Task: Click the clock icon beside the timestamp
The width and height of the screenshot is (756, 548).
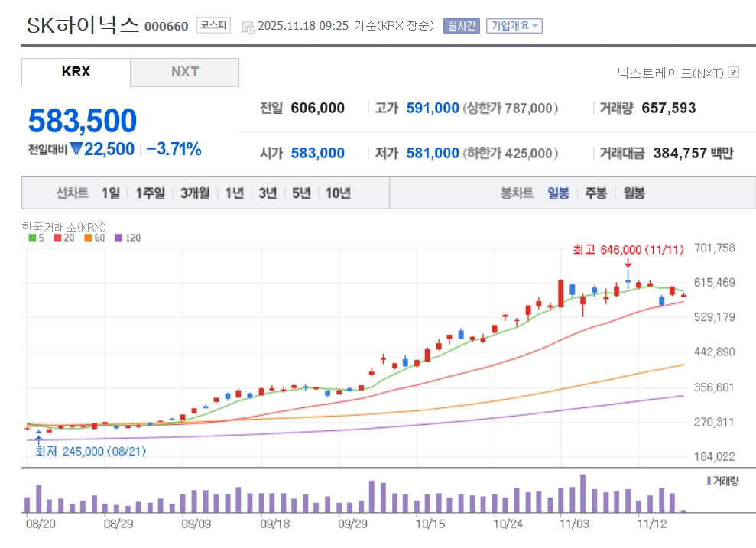Action: click(248, 27)
